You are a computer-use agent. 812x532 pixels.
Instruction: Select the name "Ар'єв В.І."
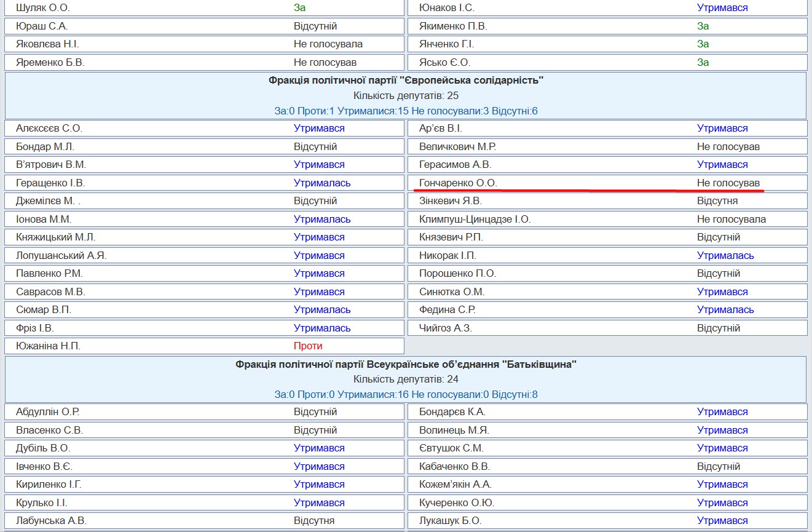(441, 129)
